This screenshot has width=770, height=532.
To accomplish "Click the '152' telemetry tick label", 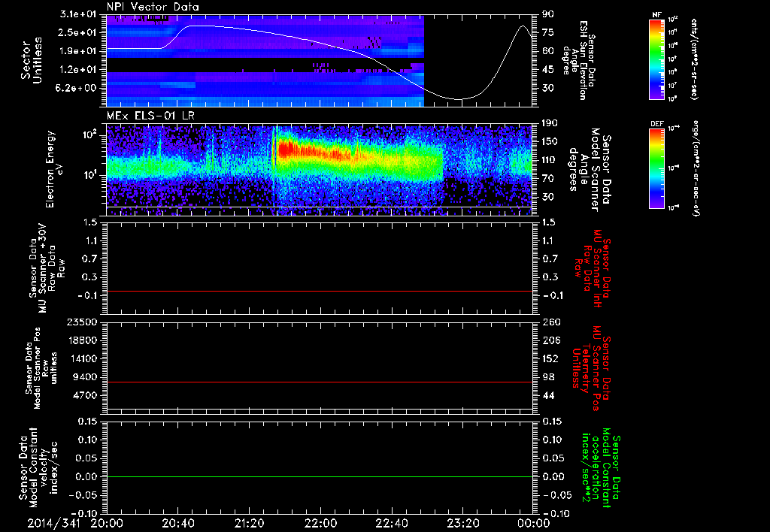I will 550,358.
